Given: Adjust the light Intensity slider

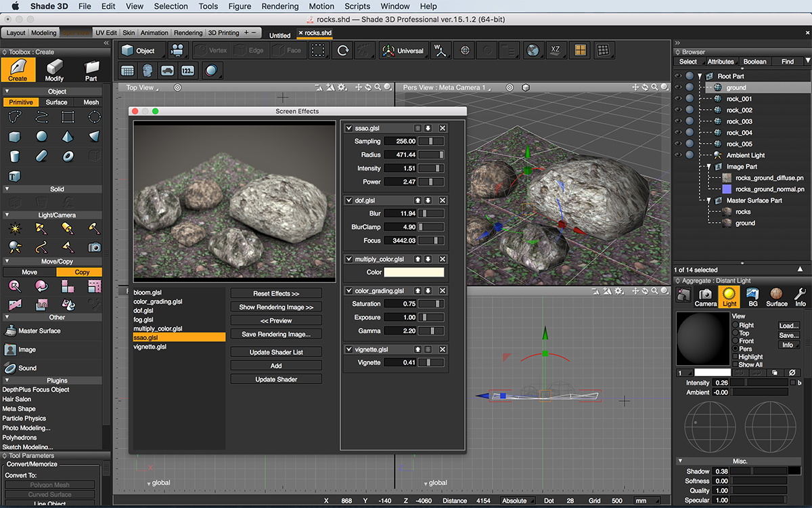Looking at the screenshot, I should (x=759, y=383).
